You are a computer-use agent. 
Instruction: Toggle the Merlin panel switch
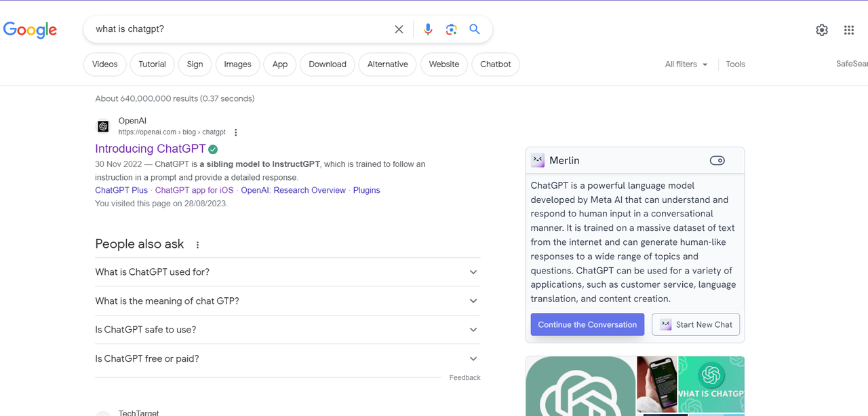click(717, 161)
